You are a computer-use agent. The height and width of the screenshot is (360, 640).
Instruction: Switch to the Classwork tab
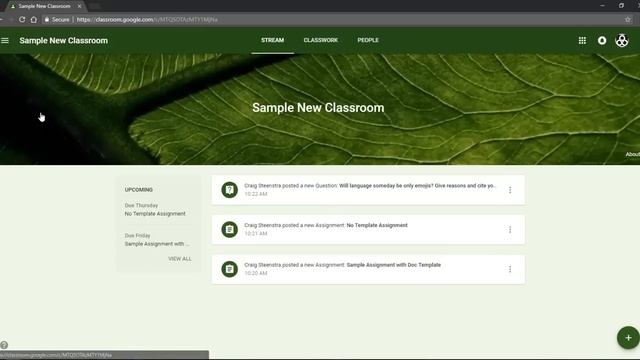pyautogui.click(x=320, y=40)
